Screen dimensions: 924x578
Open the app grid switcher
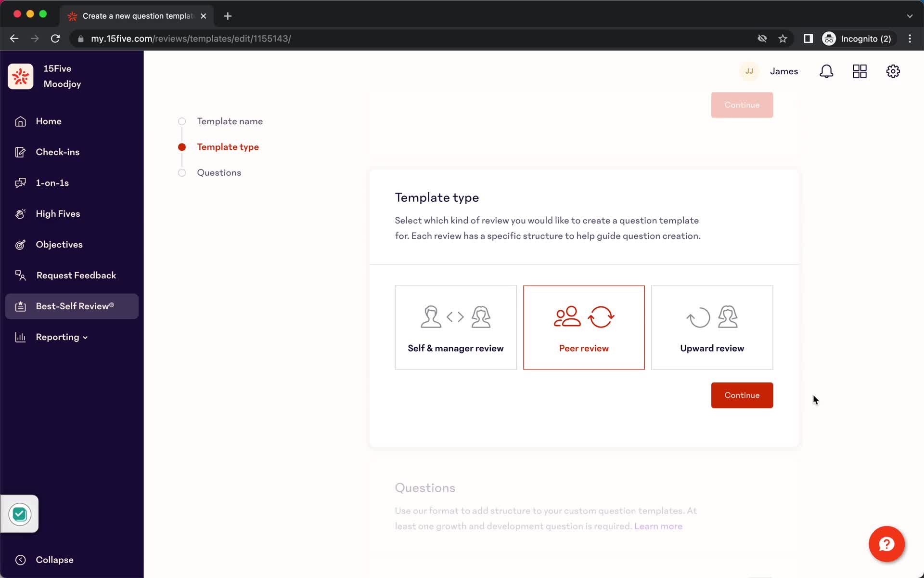click(860, 71)
